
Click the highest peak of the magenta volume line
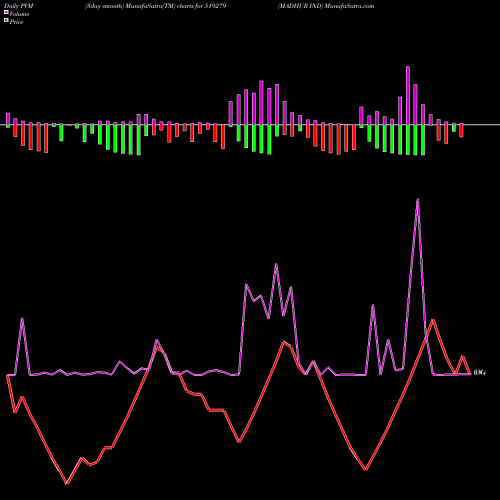click(x=418, y=199)
